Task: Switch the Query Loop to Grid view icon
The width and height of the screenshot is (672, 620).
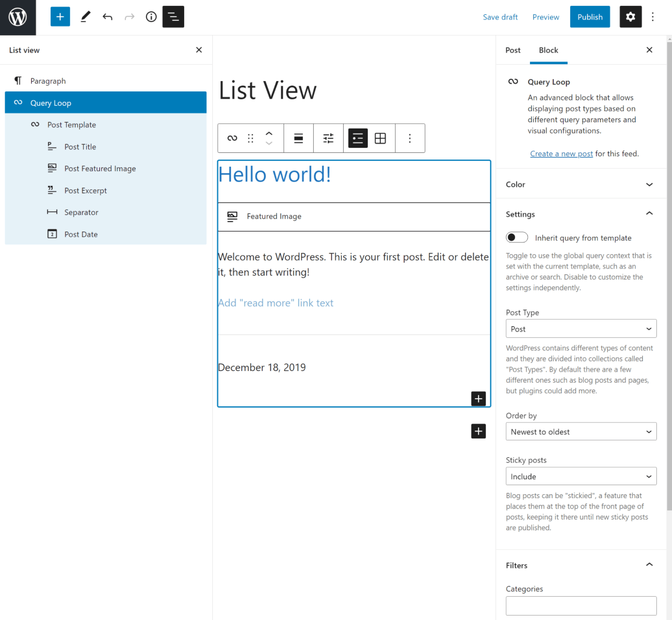Action: coord(380,138)
